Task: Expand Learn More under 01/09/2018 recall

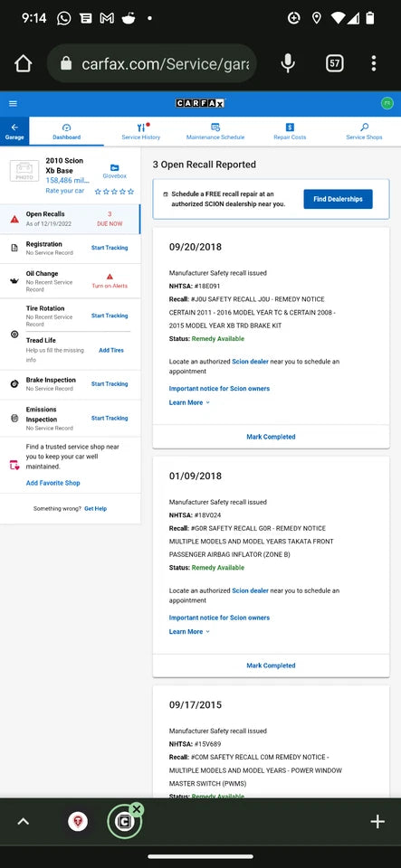Action: [x=189, y=632]
